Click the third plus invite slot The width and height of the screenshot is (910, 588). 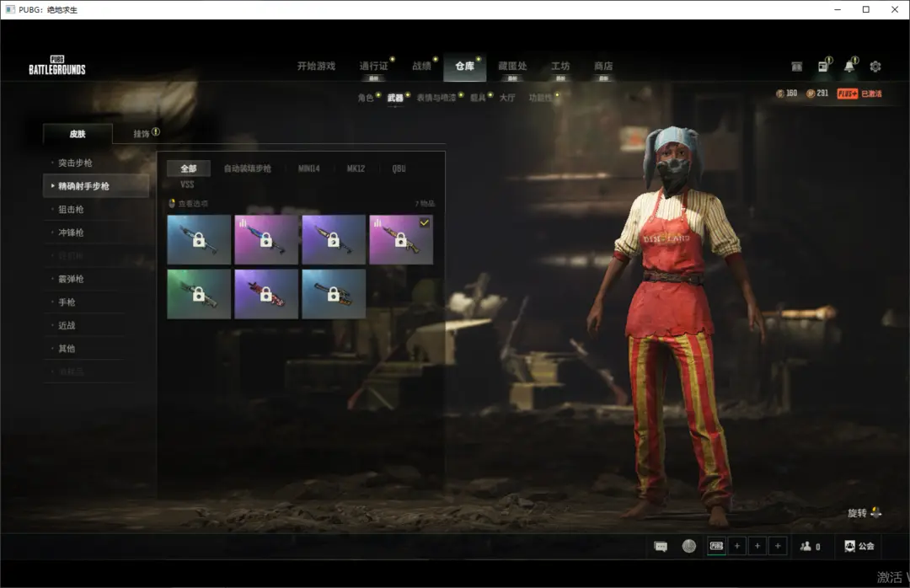778,546
